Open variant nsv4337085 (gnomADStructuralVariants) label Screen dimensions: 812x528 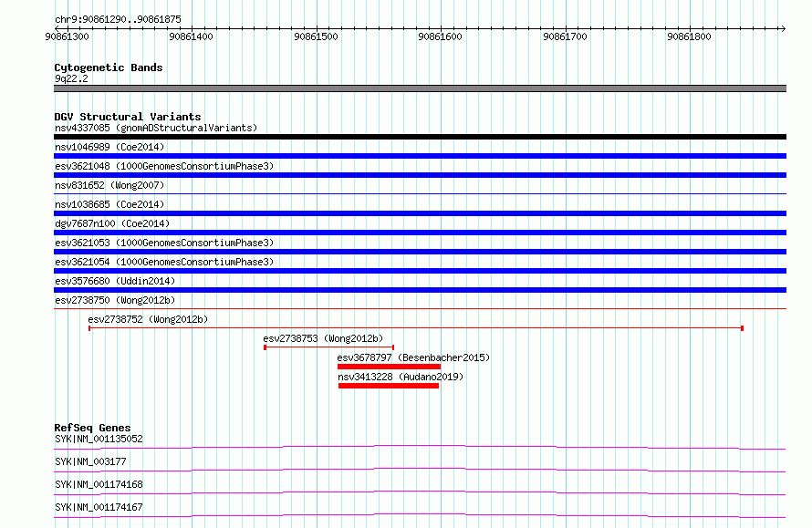pos(156,128)
